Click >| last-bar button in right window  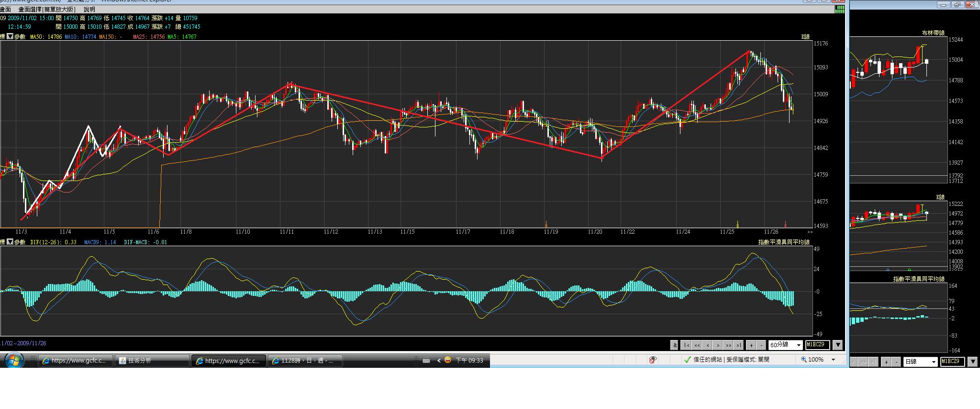point(874,362)
